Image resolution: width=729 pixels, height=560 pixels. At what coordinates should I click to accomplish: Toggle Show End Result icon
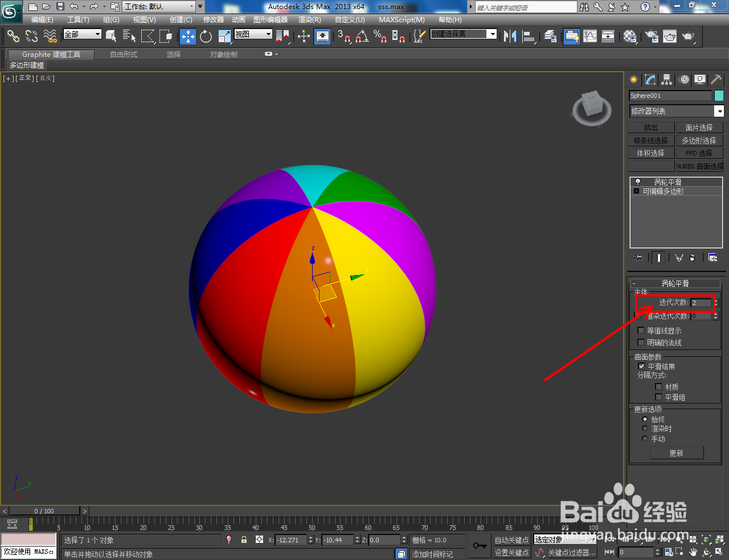point(658,258)
